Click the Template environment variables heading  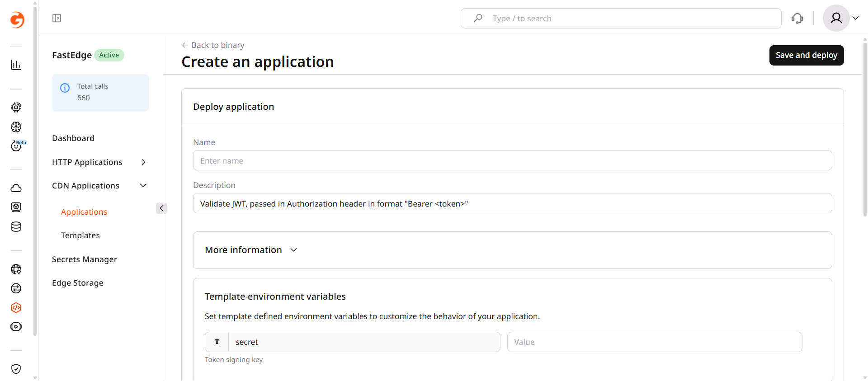275,296
